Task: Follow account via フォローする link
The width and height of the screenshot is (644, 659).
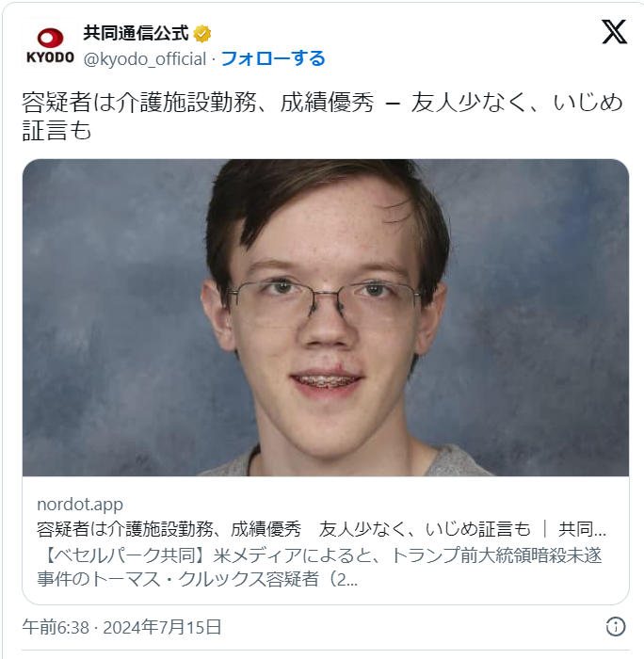Action: (x=273, y=58)
